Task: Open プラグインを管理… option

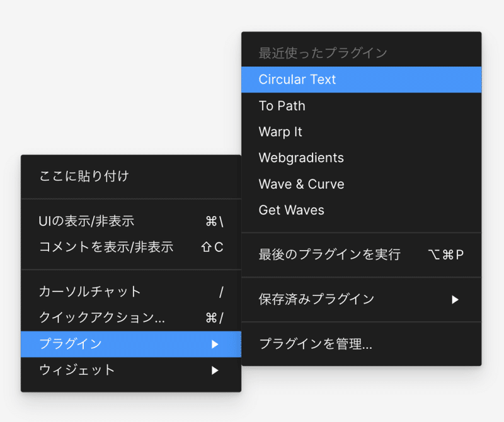Action: click(361, 344)
